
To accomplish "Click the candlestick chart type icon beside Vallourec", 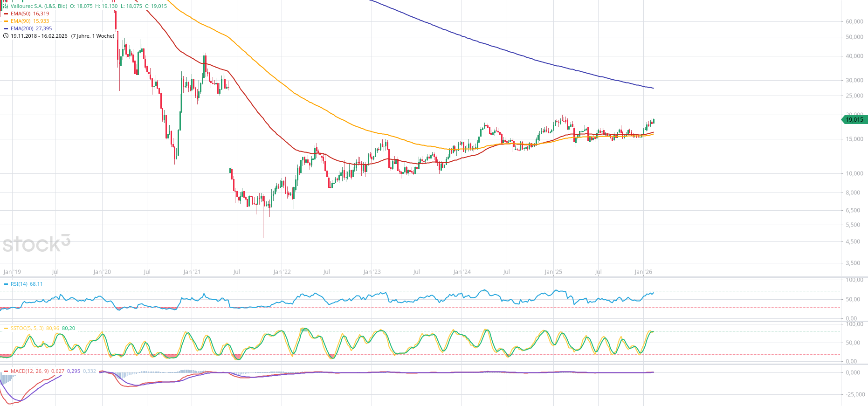I will click(x=6, y=6).
